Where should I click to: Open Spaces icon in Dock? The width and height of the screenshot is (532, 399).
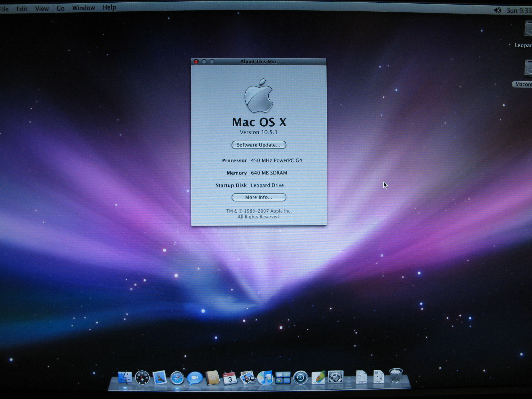283,378
